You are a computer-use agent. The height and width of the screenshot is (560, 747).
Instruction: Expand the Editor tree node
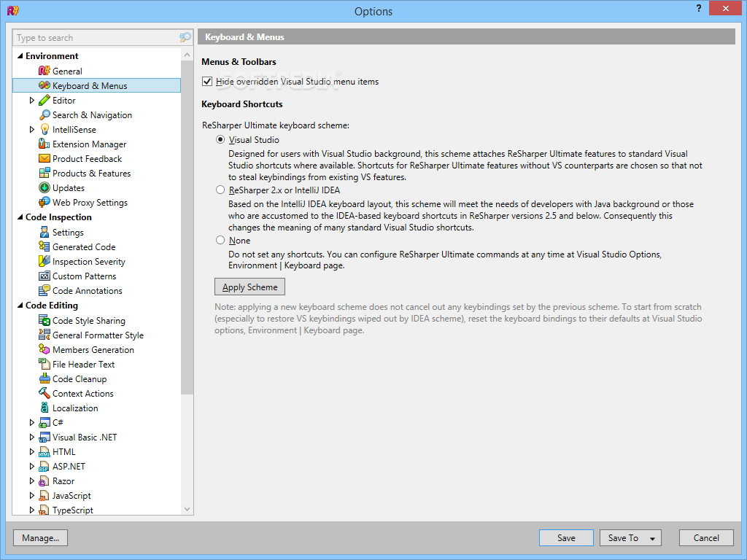[x=32, y=101]
